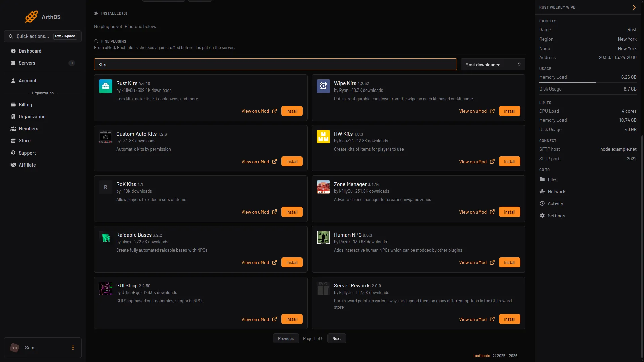Go to Next results page
Image resolution: width=644 pixels, height=362 pixels.
pos(336,338)
